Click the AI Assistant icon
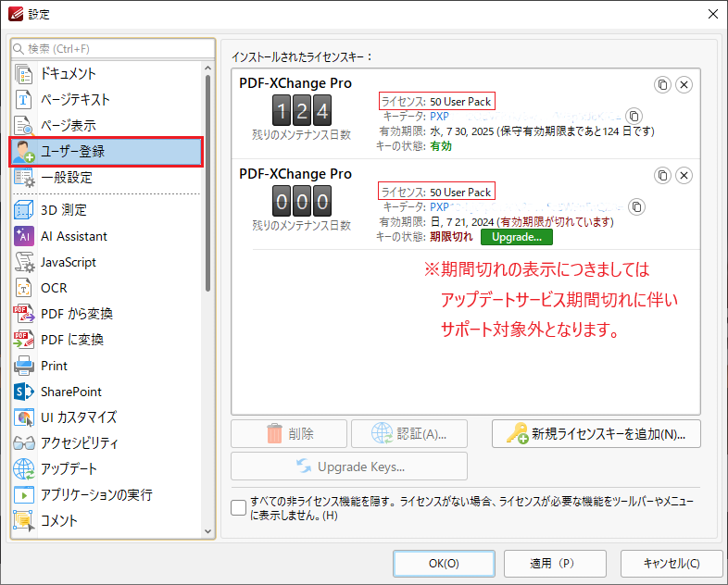Screen dimensions: 728x585 [23, 236]
